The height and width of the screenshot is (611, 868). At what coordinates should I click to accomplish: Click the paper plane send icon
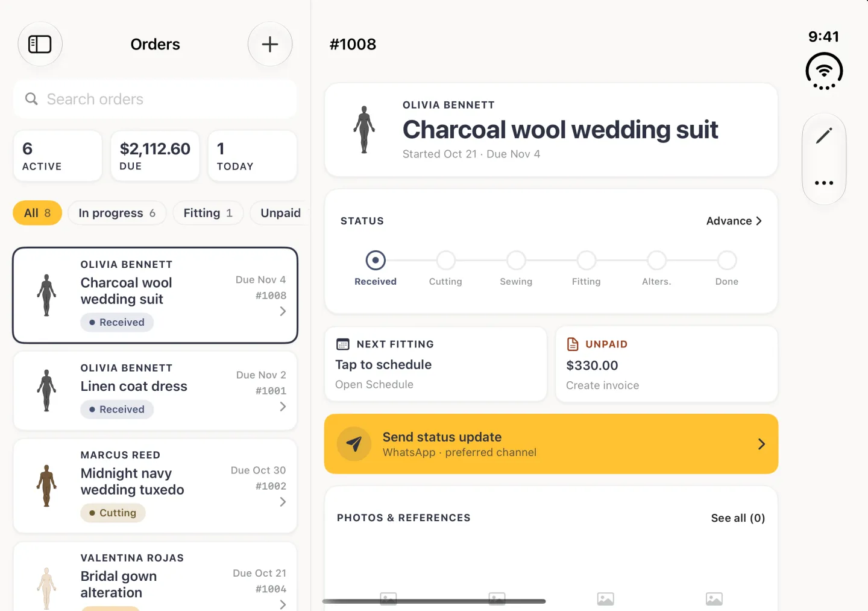click(x=354, y=444)
